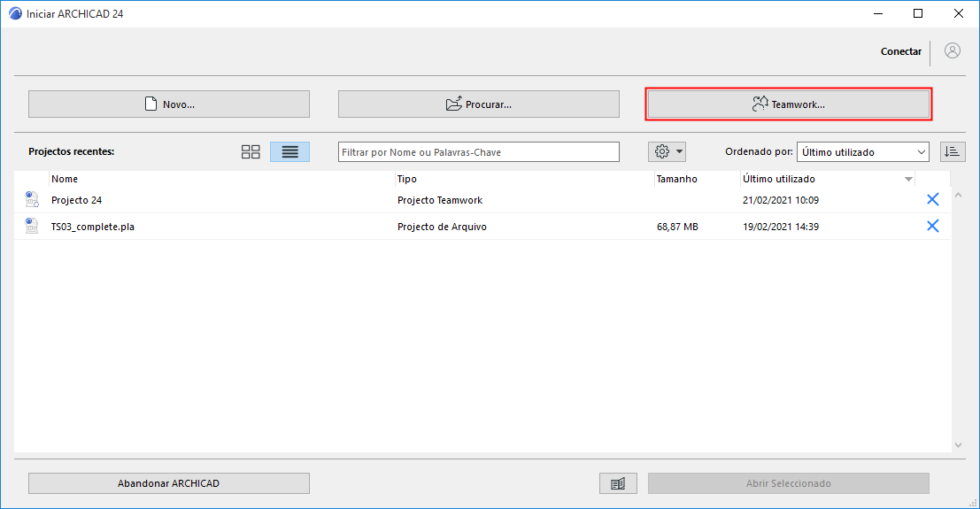
Task: Click the Projecto Teamwork type cell
Action: (x=440, y=200)
